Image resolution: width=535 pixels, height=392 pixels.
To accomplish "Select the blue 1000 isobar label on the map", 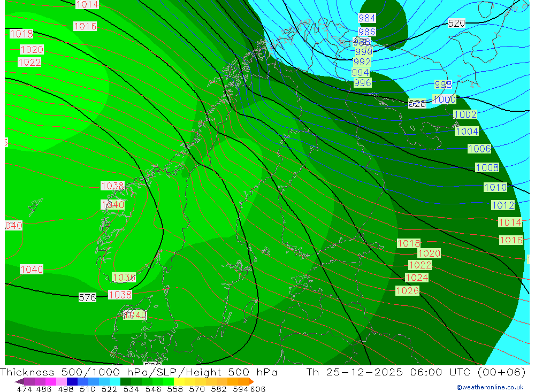I will (x=444, y=99).
